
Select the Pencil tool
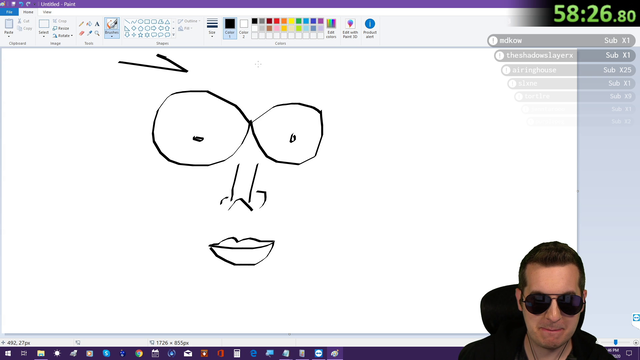click(81, 24)
